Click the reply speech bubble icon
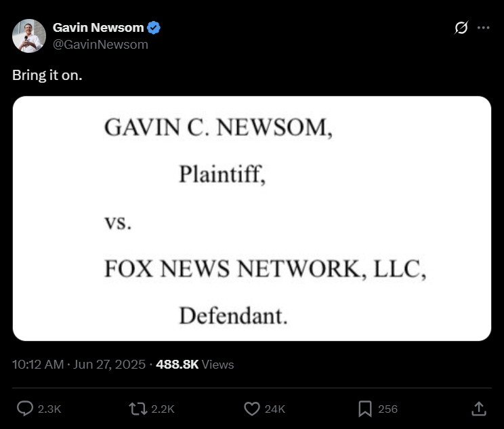 [x=25, y=409]
